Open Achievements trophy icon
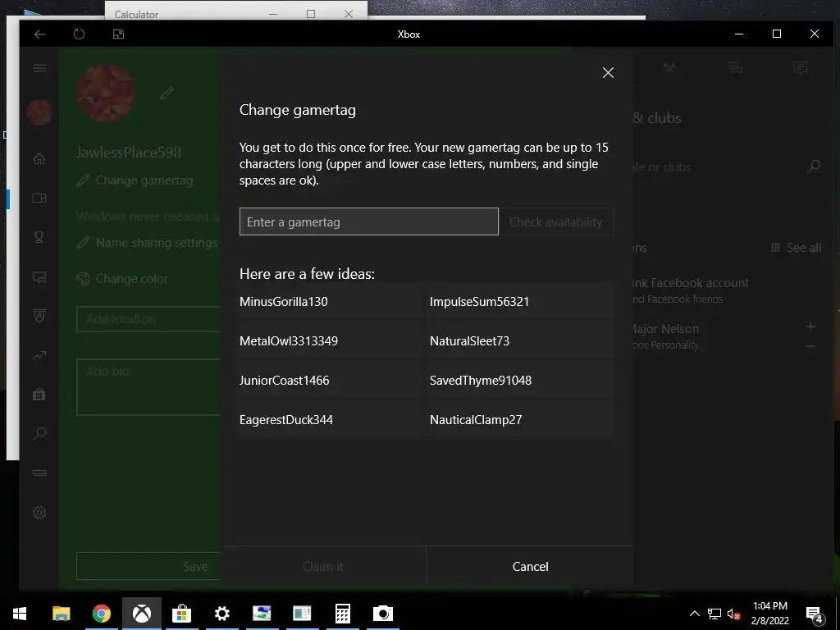This screenshot has width=840, height=630. (39, 237)
